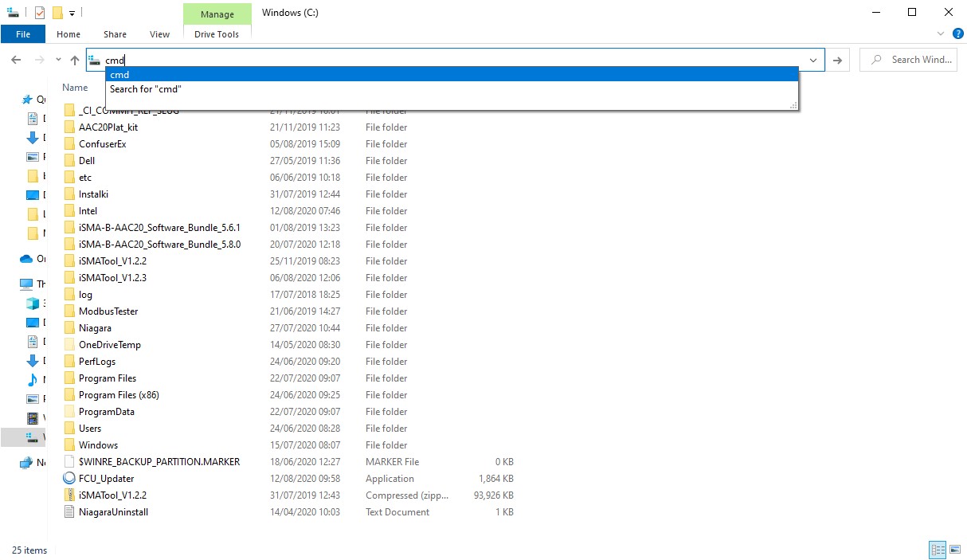967x560 pixels.
Task: Sort files by the Name column header
Action: point(74,88)
